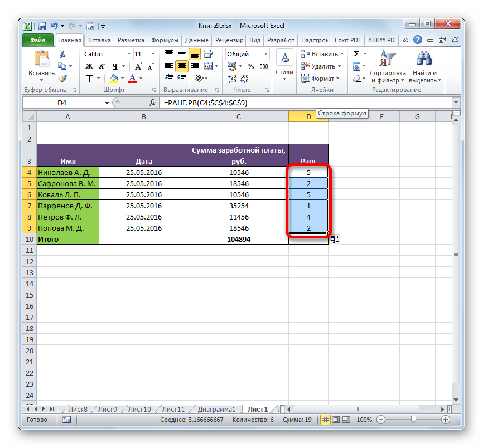This screenshot has width=483, height=448.
Task: Click the percent style button
Action: pos(250,66)
